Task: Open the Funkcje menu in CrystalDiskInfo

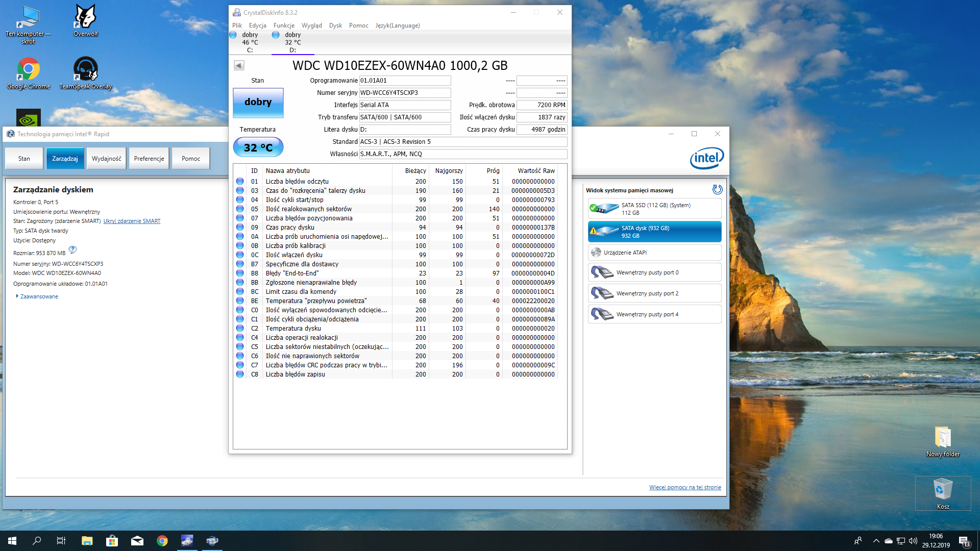Action: point(283,24)
